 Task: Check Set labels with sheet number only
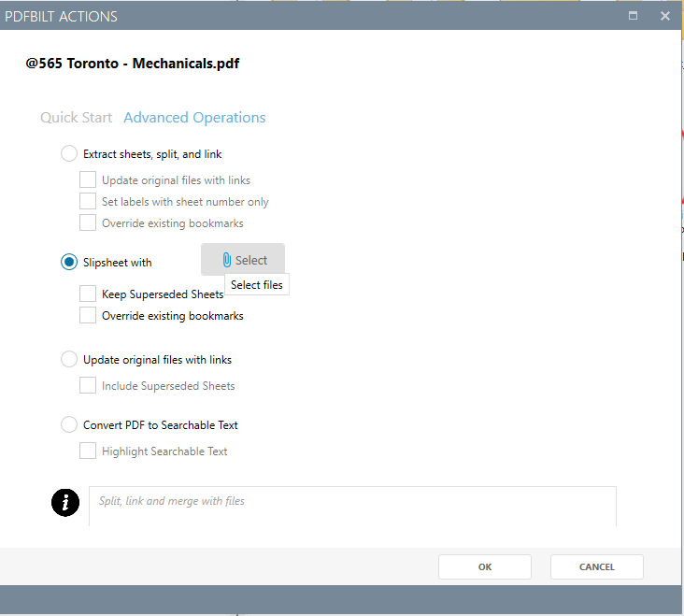pyautogui.click(x=88, y=201)
